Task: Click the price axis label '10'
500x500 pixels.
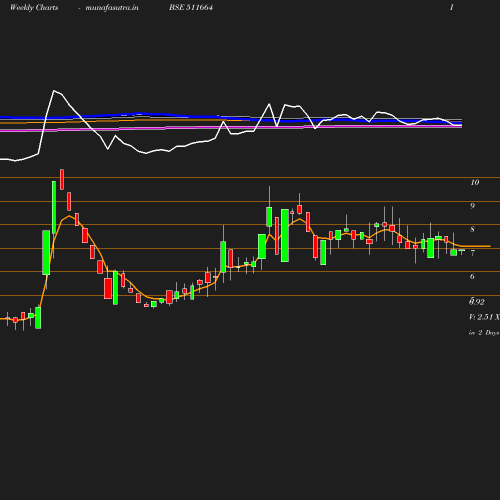Action: [x=475, y=182]
